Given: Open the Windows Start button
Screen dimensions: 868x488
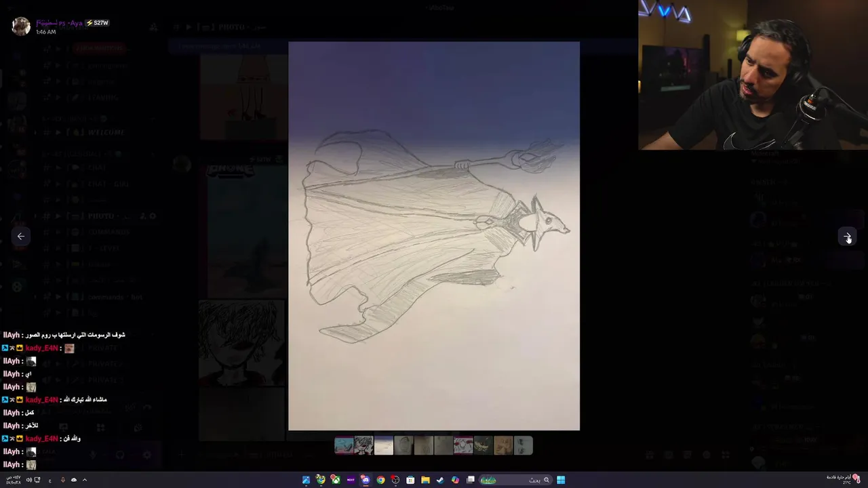Looking at the screenshot, I should [561, 480].
